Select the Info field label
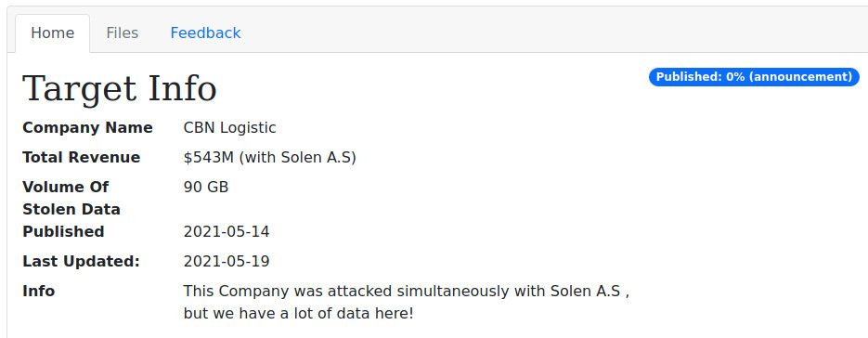 pyautogui.click(x=39, y=291)
